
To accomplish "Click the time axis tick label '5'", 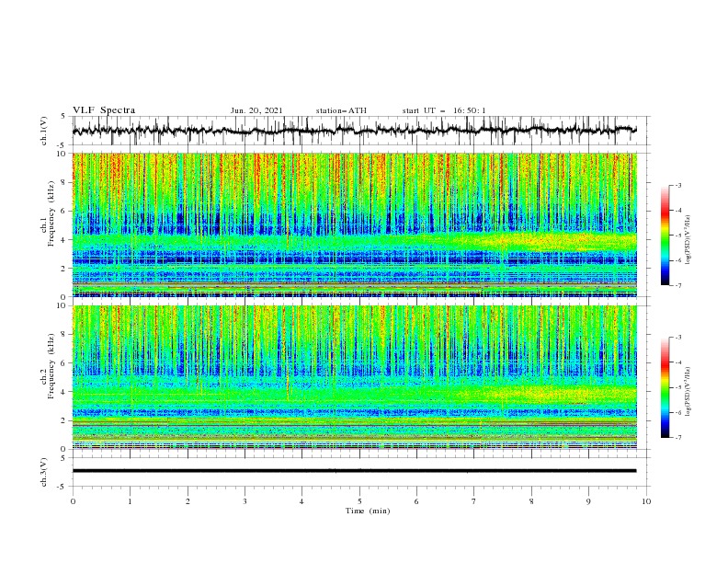I will click(359, 501).
